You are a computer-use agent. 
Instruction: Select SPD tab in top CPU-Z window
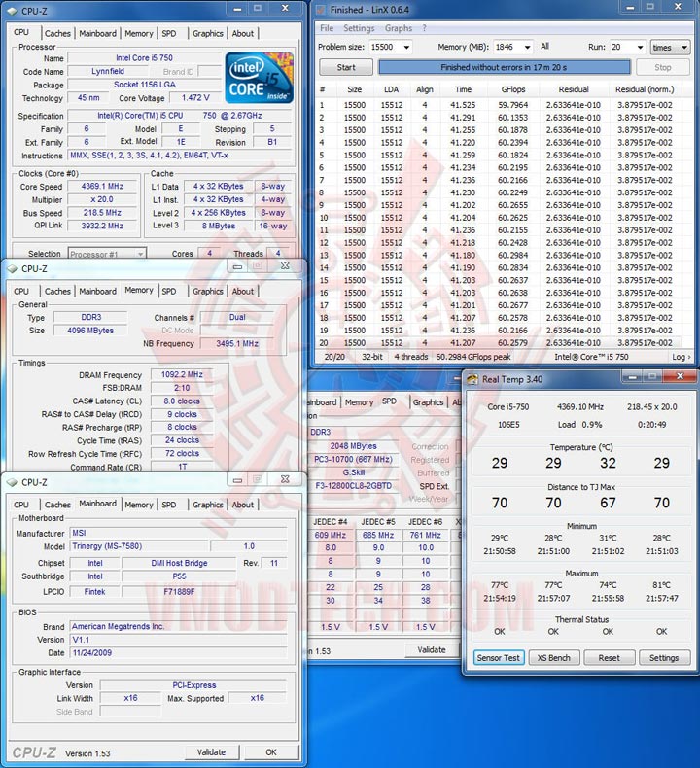(169, 33)
